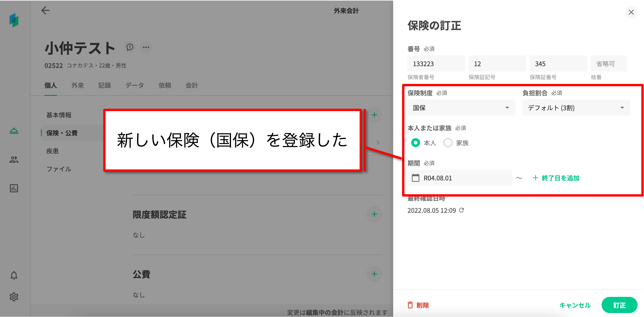Open the notifications bell icon
The width and height of the screenshot is (644, 317).
(x=14, y=275)
